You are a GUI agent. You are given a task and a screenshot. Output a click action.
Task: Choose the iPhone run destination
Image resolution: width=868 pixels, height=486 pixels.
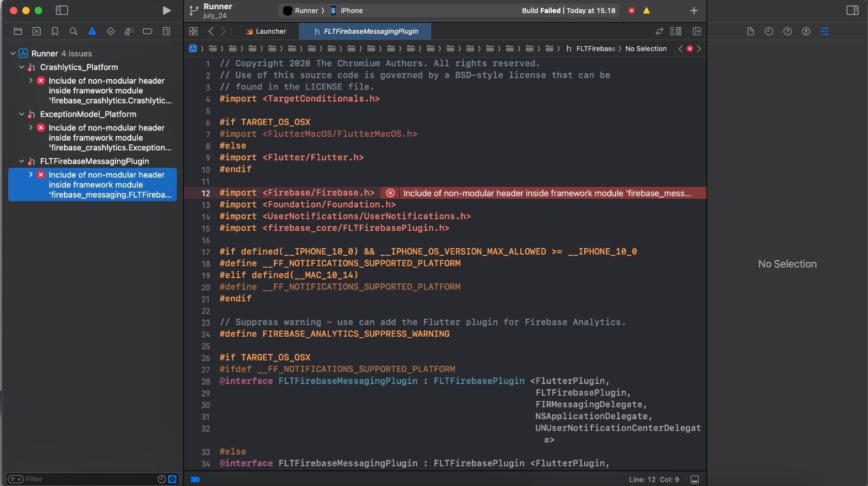pos(347,10)
